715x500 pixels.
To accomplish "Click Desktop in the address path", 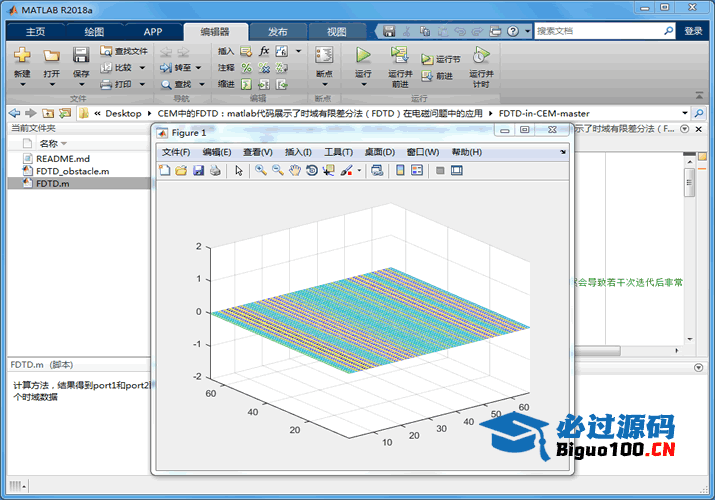I will click(x=123, y=113).
